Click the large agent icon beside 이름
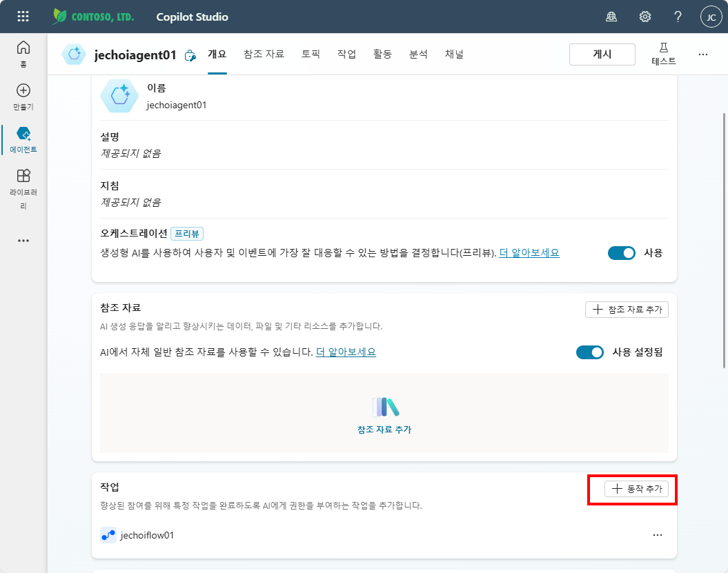The height and width of the screenshot is (573, 728). pyautogui.click(x=119, y=96)
